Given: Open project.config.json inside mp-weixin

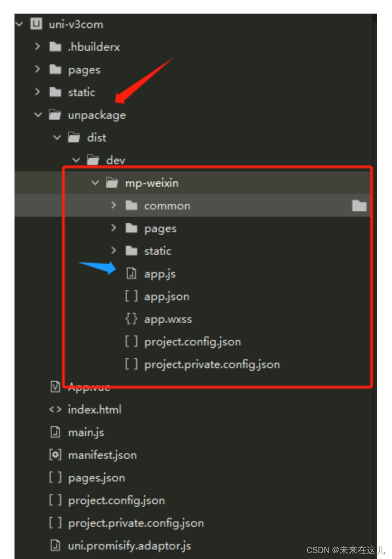Looking at the screenshot, I should click(x=193, y=342).
